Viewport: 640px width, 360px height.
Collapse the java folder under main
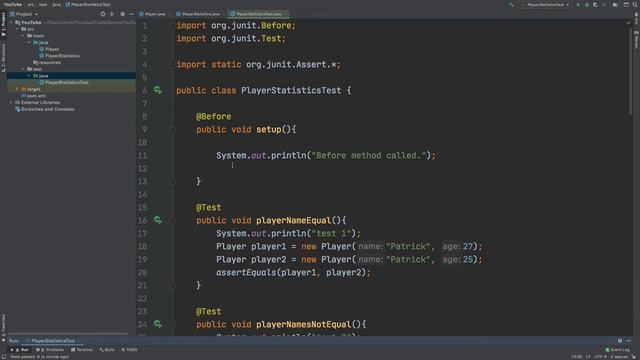point(29,42)
